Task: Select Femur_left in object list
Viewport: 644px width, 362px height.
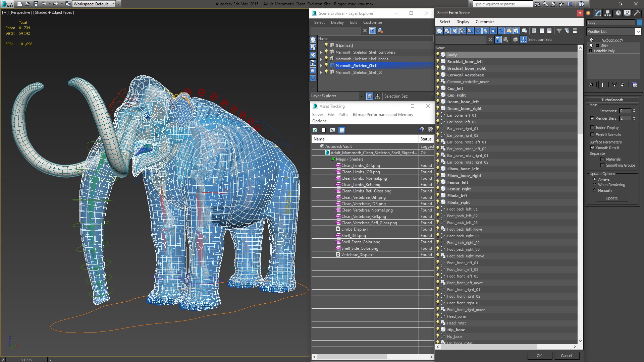Action: [x=457, y=182]
